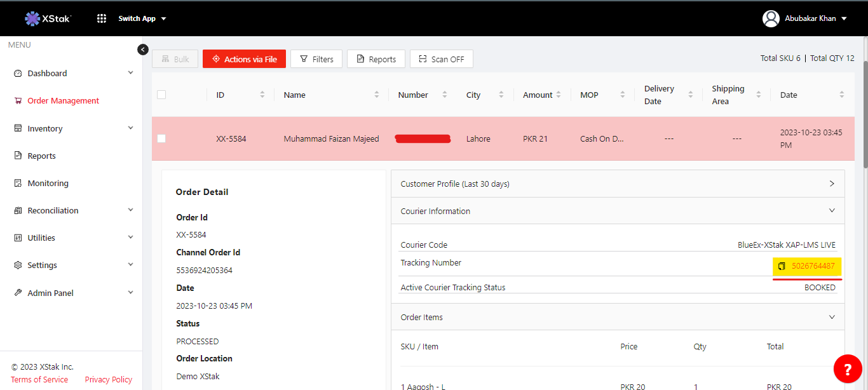Image resolution: width=868 pixels, height=390 pixels.
Task: Click the Actions via File button
Action: 244,59
